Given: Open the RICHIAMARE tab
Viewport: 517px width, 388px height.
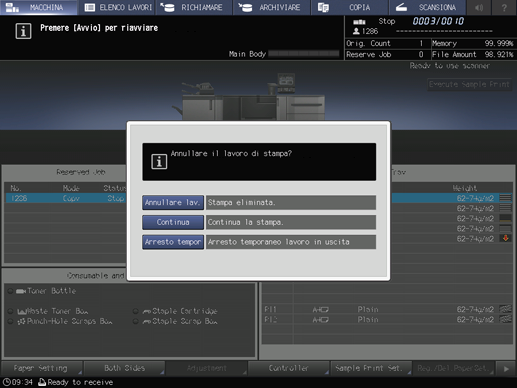Looking at the screenshot, I should 194,7.
